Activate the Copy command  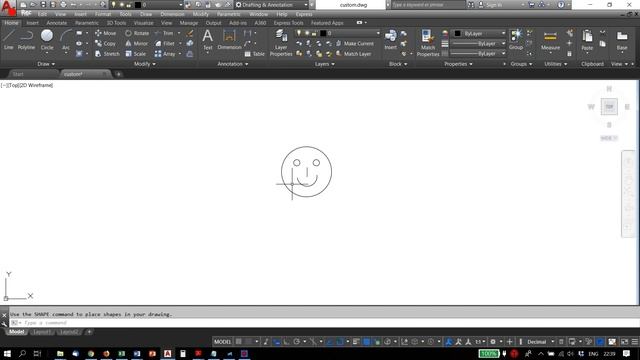click(x=105, y=43)
